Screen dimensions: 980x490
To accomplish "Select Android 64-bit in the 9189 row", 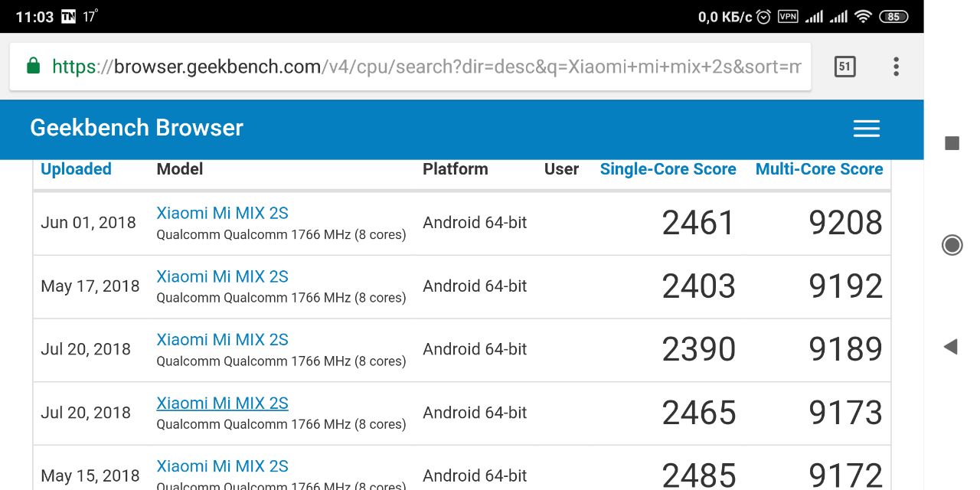I will (475, 349).
